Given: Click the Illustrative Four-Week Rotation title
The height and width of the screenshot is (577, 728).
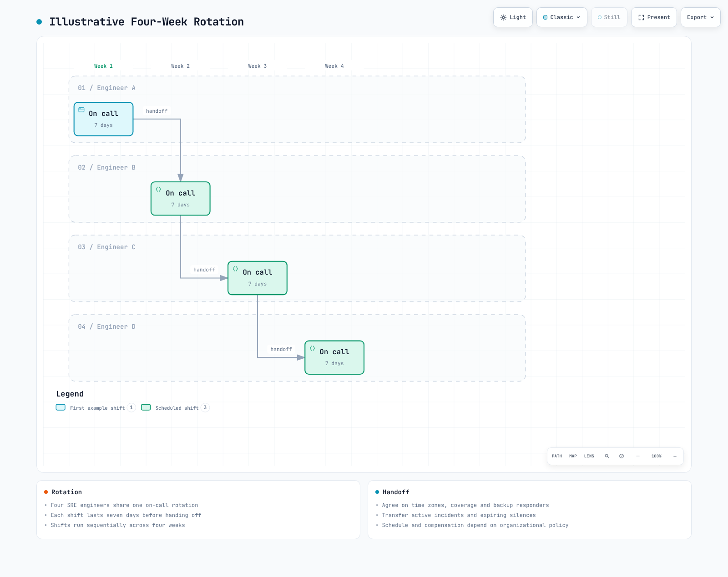Looking at the screenshot, I should [147, 22].
